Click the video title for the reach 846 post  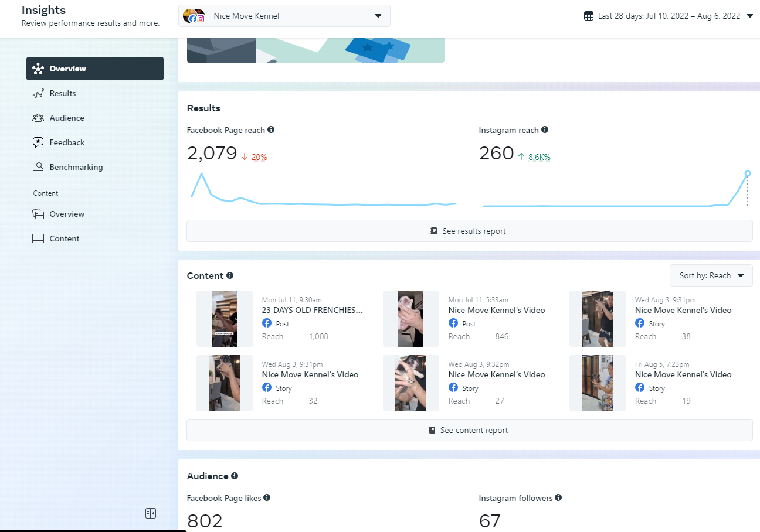tap(497, 310)
